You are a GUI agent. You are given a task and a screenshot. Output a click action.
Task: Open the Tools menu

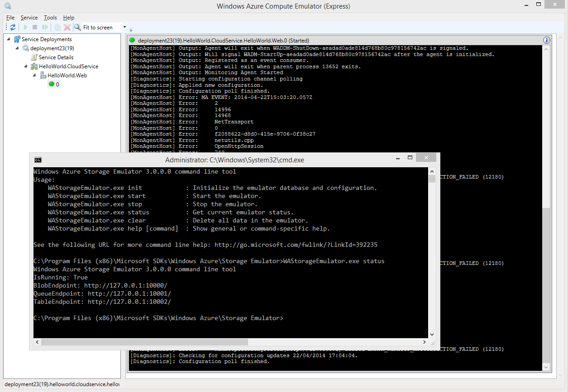(50, 18)
